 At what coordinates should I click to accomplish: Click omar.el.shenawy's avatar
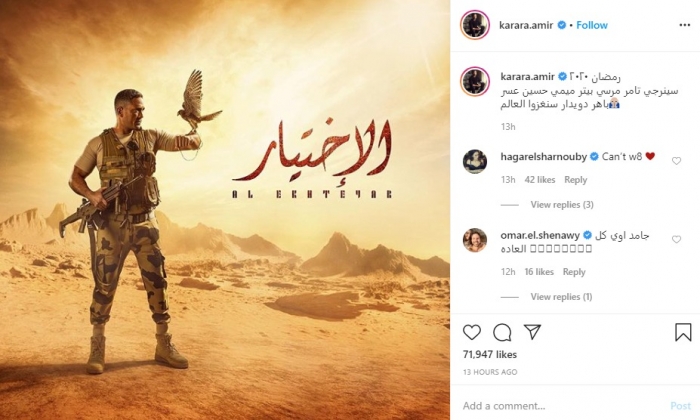click(475, 240)
